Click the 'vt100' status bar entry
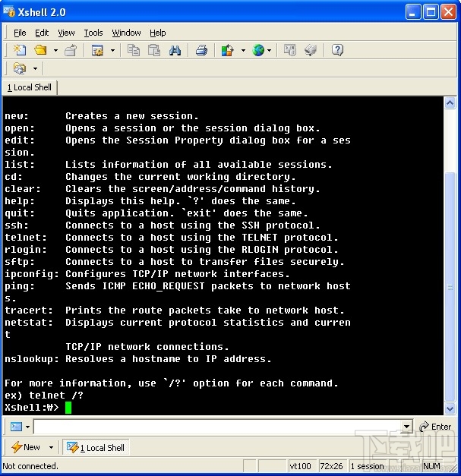Screen dimensions: 461x476 pyautogui.click(x=300, y=466)
